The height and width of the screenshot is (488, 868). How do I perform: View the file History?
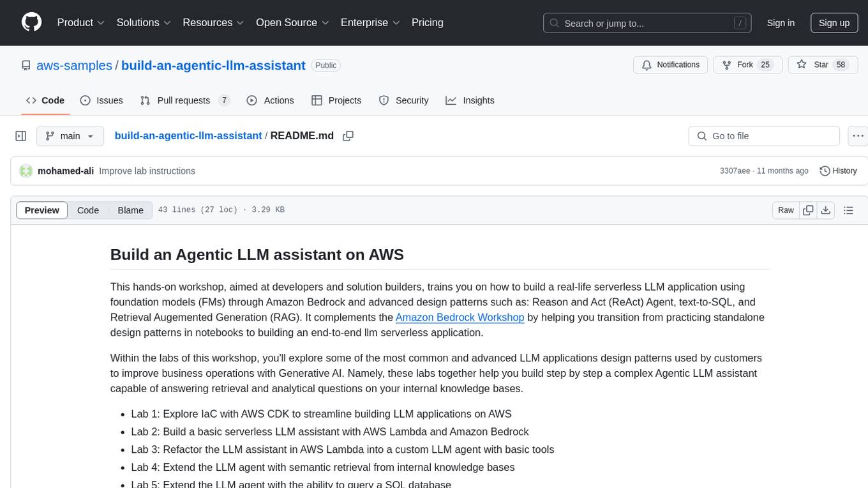click(838, 171)
